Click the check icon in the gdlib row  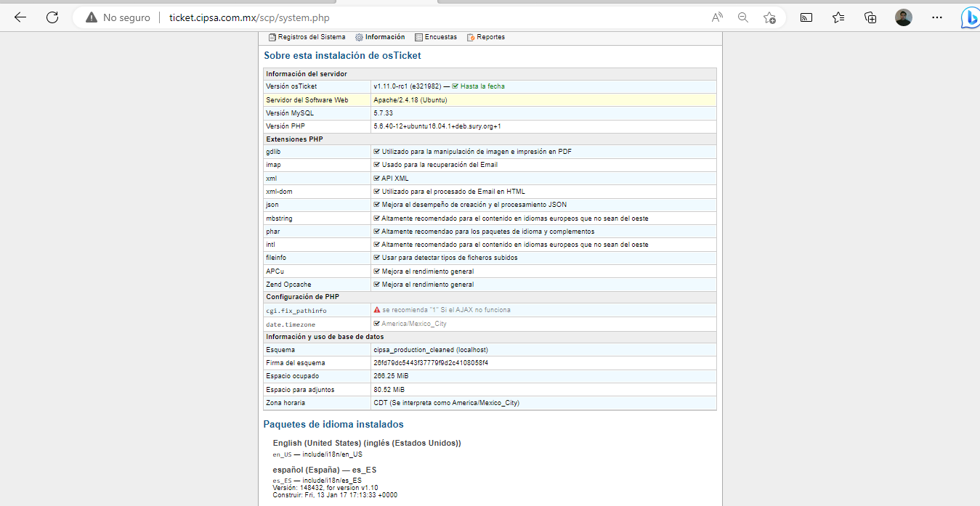coord(377,152)
